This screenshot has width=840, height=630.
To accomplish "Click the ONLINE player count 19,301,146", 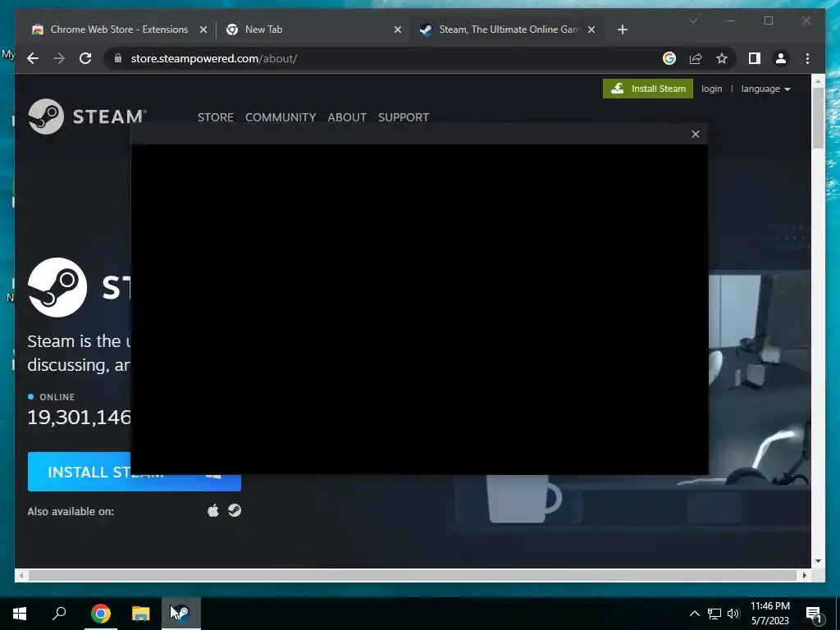I will point(80,418).
